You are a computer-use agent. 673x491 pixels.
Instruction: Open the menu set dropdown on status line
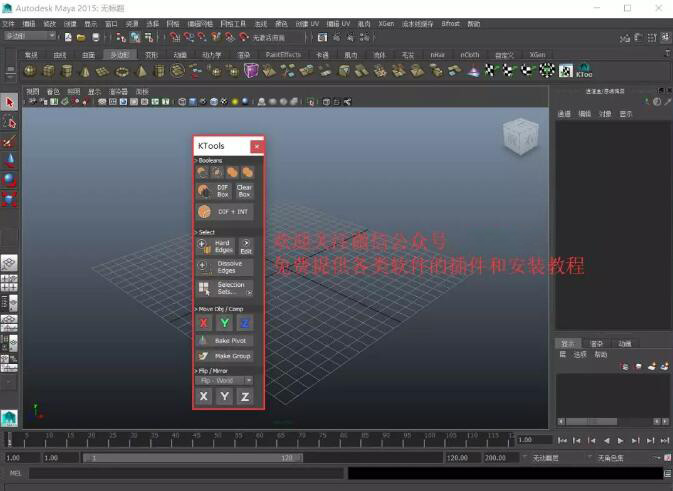29,36
